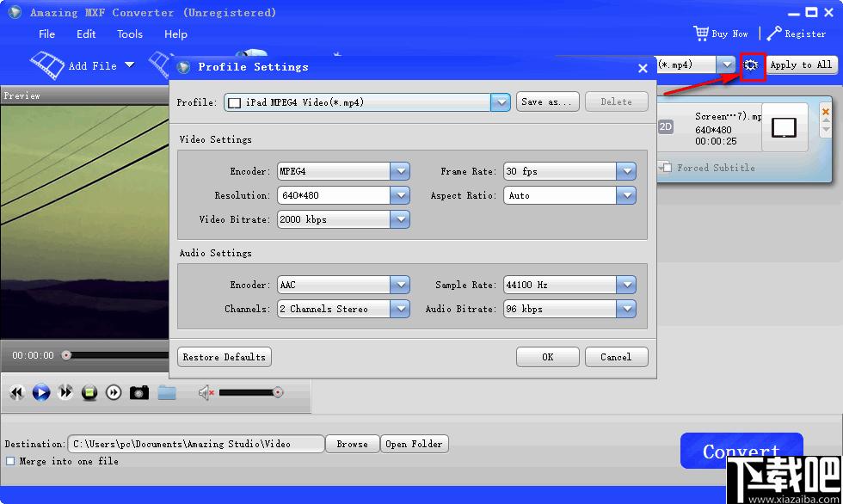This screenshot has width=843, height=504.
Task: Adjust the volume slider
Action: [251, 393]
